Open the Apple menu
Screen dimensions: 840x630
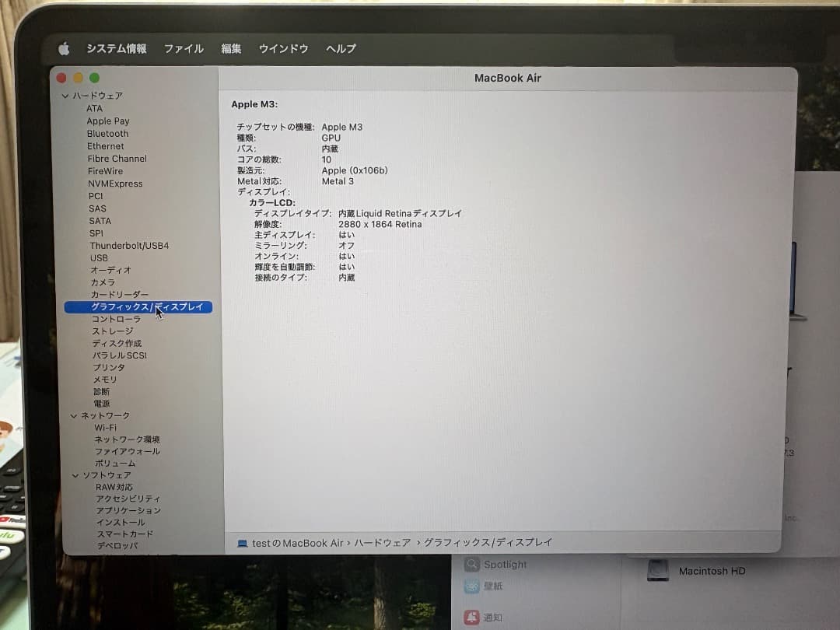pyautogui.click(x=65, y=48)
